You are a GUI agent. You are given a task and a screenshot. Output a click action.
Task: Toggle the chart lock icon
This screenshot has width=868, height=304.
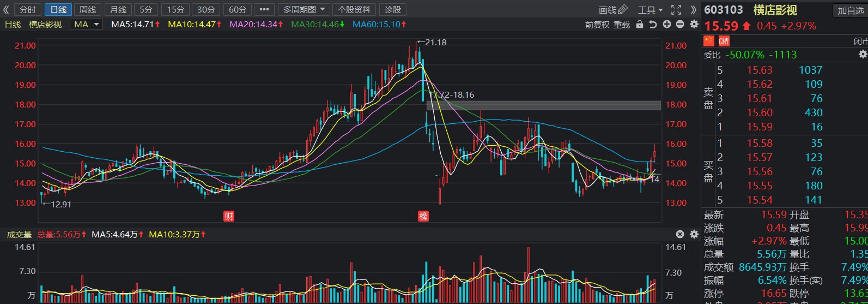click(640, 25)
